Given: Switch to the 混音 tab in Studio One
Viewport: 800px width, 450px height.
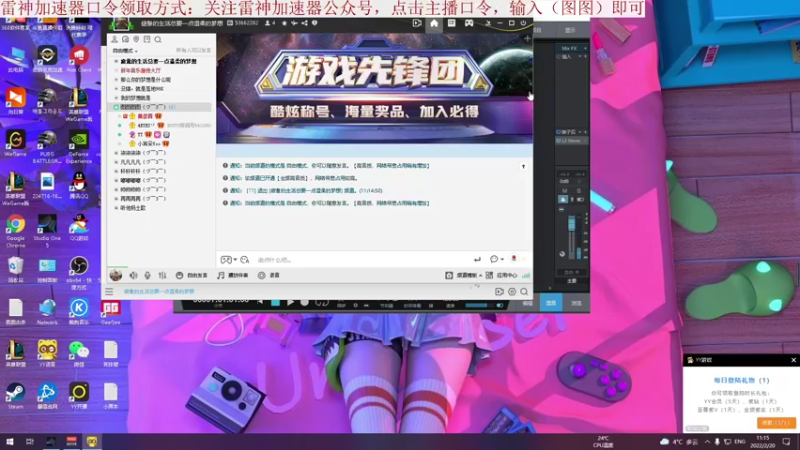Looking at the screenshot, I should click(551, 303).
